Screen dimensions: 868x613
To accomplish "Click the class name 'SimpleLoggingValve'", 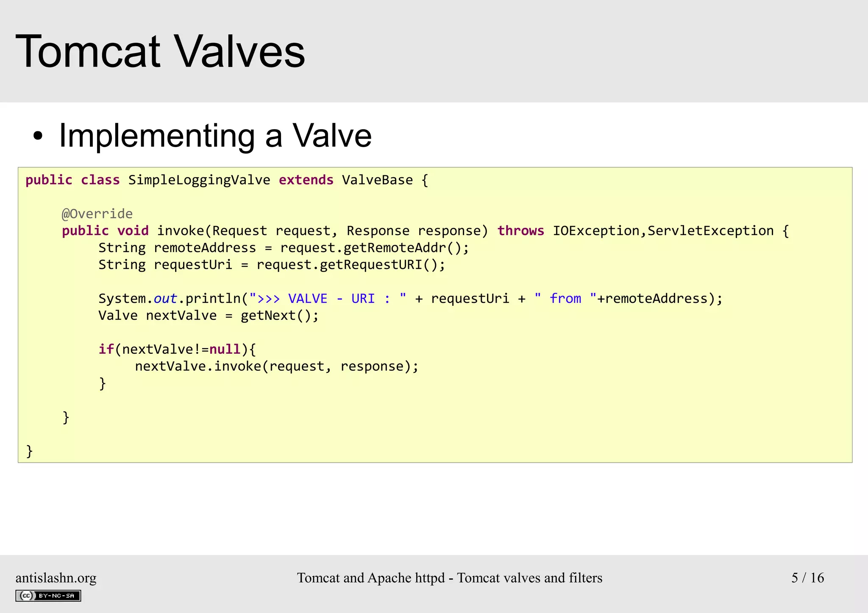I will [x=199, y=180].
